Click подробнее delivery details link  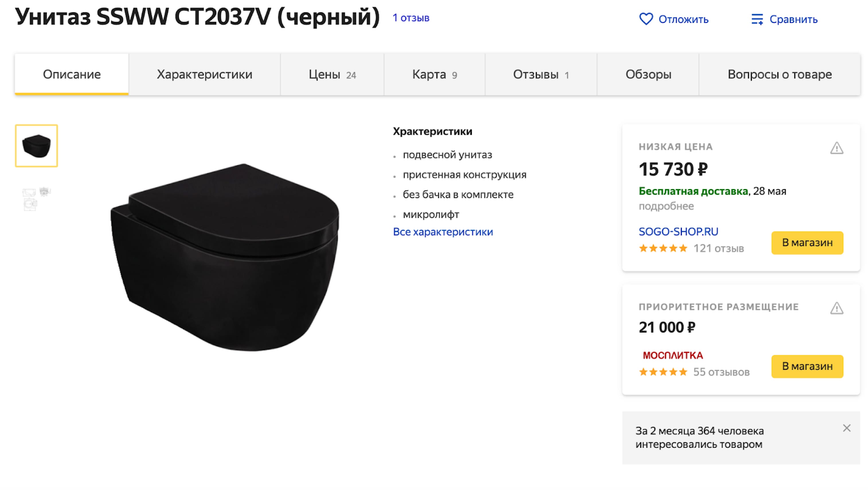point(666,206)
